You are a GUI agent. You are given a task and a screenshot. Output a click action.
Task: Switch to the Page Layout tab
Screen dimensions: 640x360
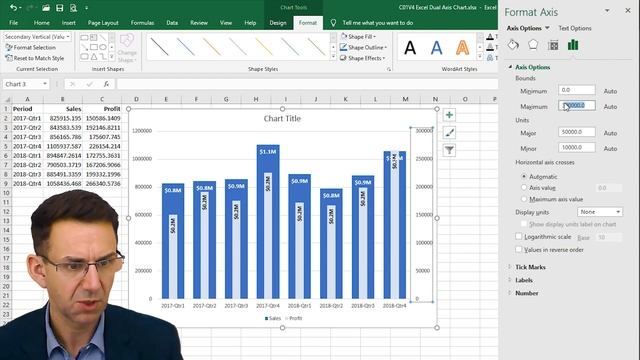(103, 23)
